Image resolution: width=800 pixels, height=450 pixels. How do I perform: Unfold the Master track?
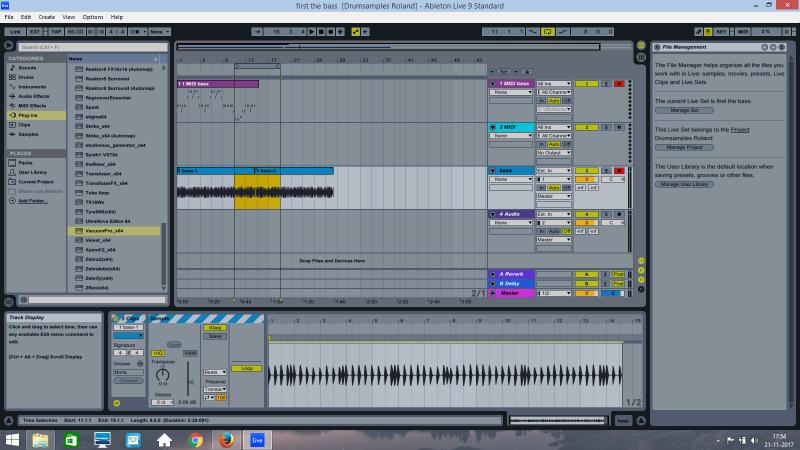pyautogui.click(x=493, y=293)
